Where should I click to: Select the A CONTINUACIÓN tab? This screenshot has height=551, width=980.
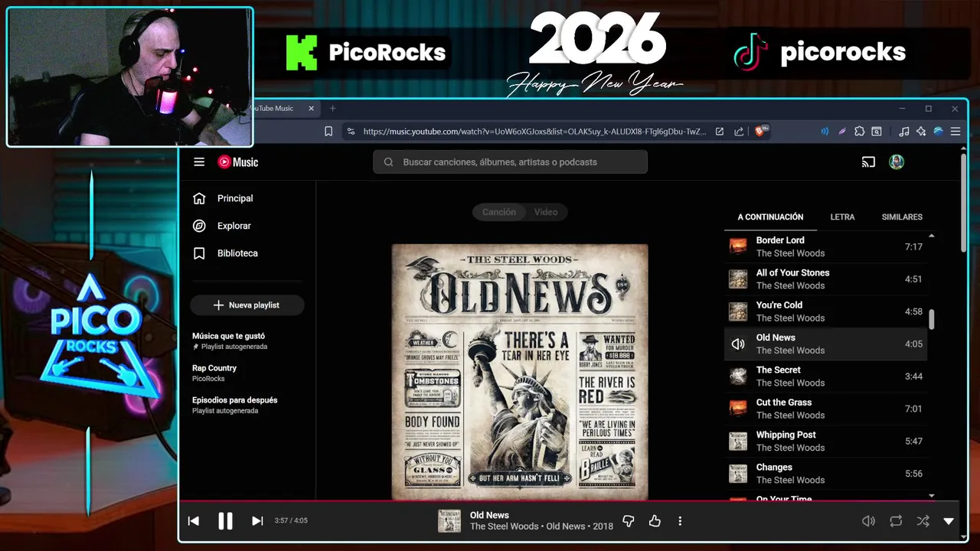(x=770, y=217)
